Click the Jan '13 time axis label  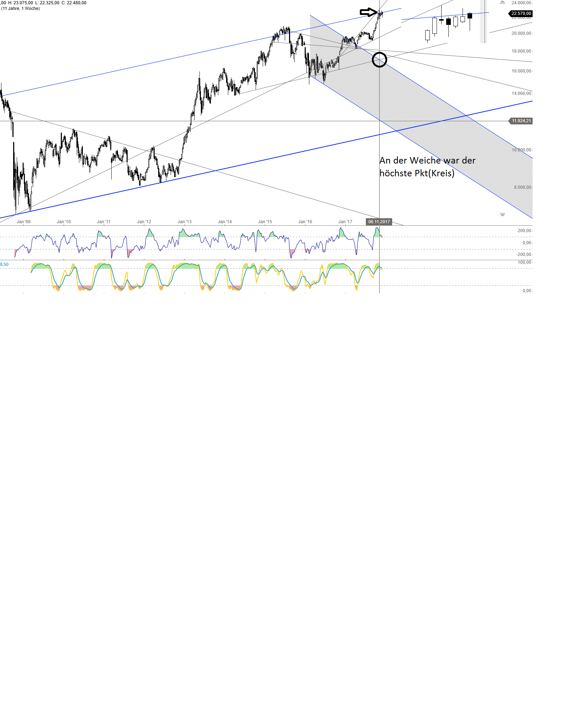[x=185, y=222]
